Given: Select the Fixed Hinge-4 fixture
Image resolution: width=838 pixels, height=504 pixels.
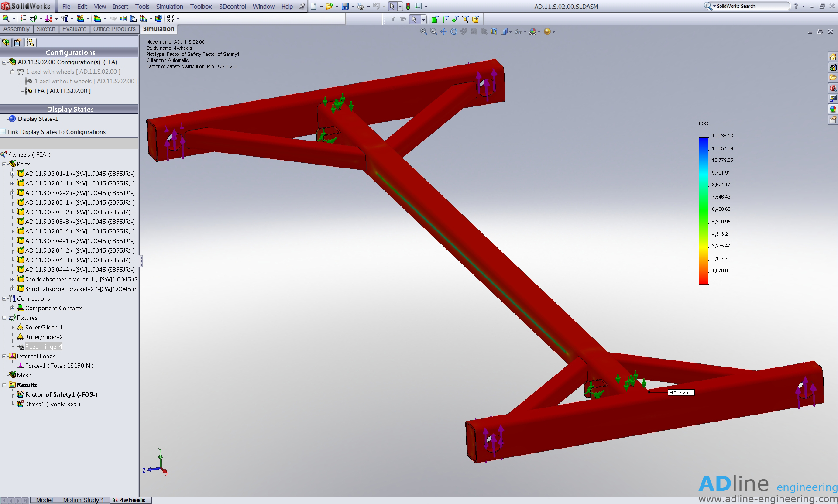Looking at the screenshot, I should tap(40, 346).
